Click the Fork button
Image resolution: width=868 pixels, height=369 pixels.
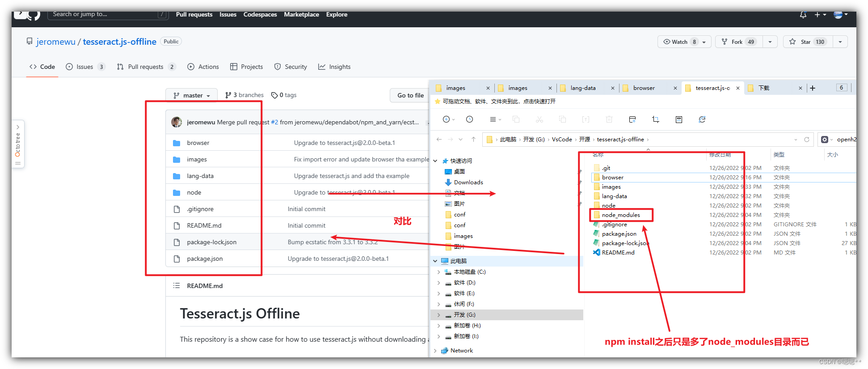click(x=739, y=42)
